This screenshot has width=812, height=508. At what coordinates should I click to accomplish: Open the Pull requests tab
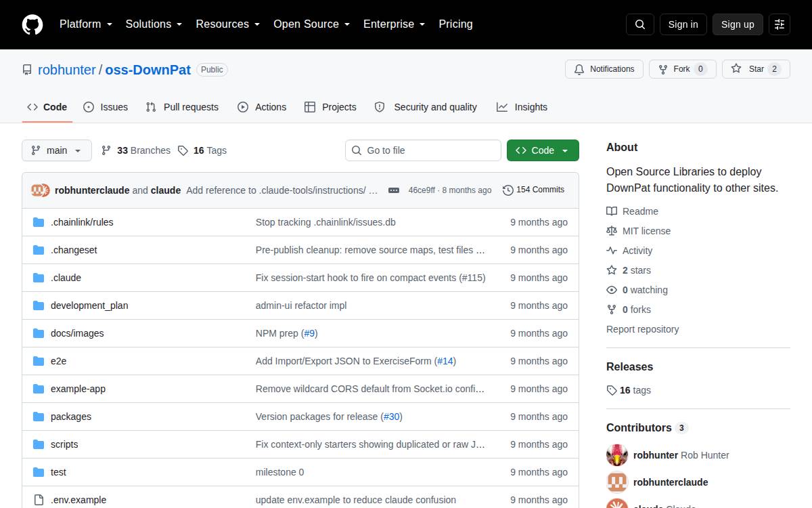click(182, 107)
